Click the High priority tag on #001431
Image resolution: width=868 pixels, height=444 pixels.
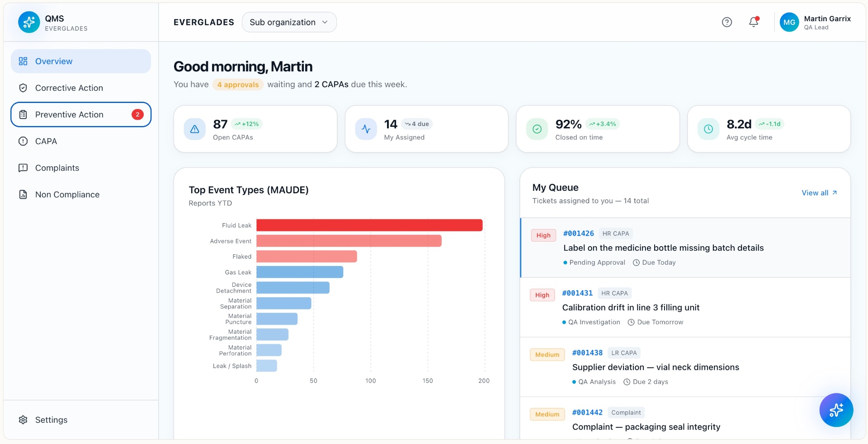pyautogui.click(x=542, y=295)
